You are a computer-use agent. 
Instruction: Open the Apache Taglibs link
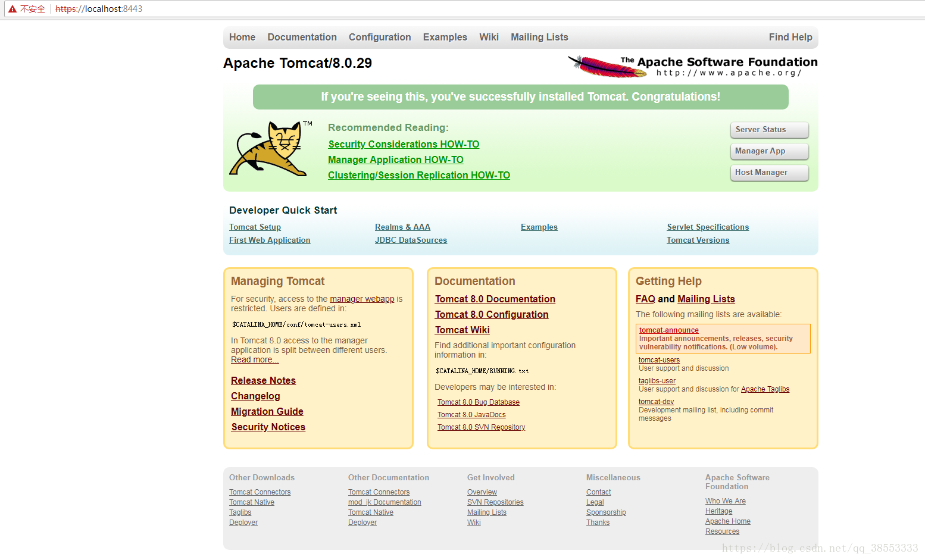coord(765,389)
